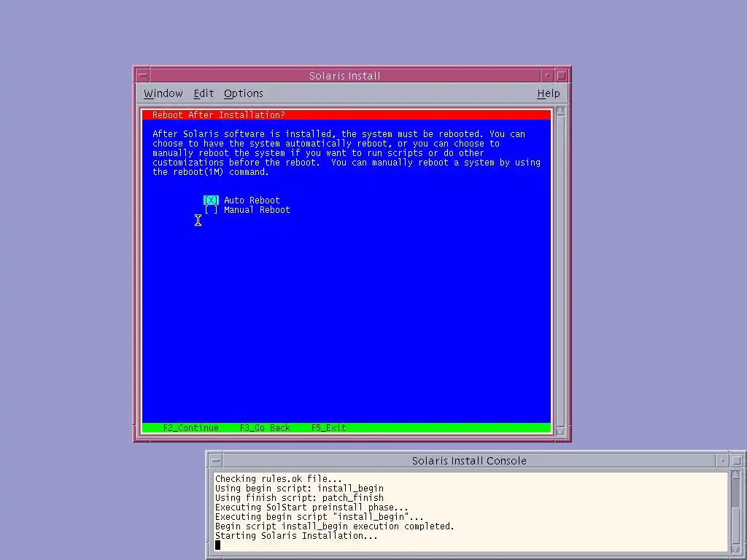Click the console scrollbar up arrow
The width and height of the screenshot is (747, 560).
(735, 475)
